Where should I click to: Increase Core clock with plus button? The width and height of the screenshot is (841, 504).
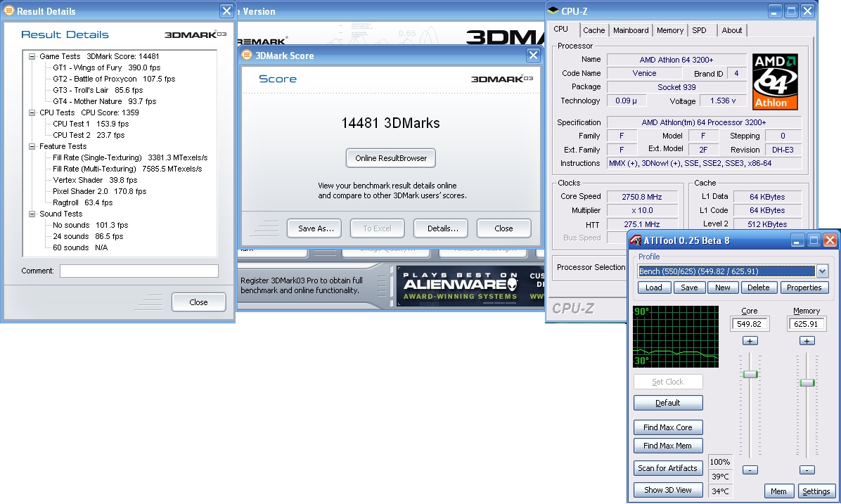click(x=750, y=341)
